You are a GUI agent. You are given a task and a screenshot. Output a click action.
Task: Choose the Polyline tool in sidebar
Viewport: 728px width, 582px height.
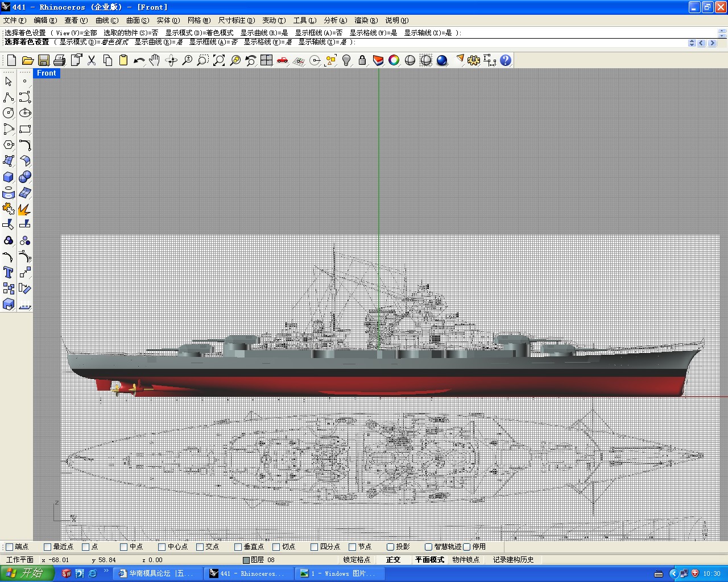pyautogui.click(x=9, y=97)
